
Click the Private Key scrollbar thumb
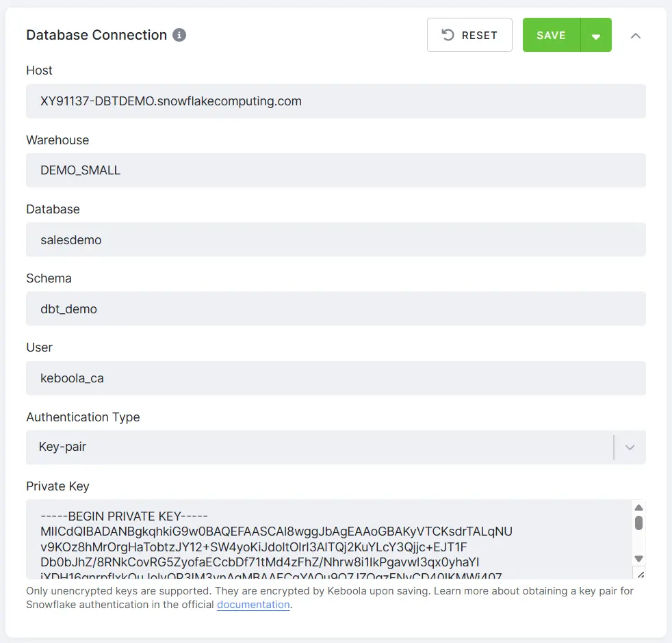pyautogui.click(x=638, y=523)
